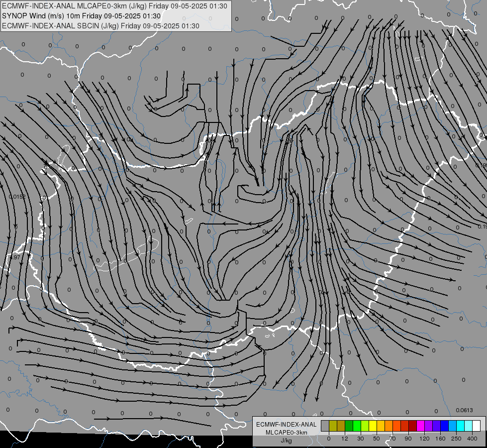Click the legend scale value 250
Image resolution: width=487 pixels, height=448 pixels.
[x=456, y=439]
